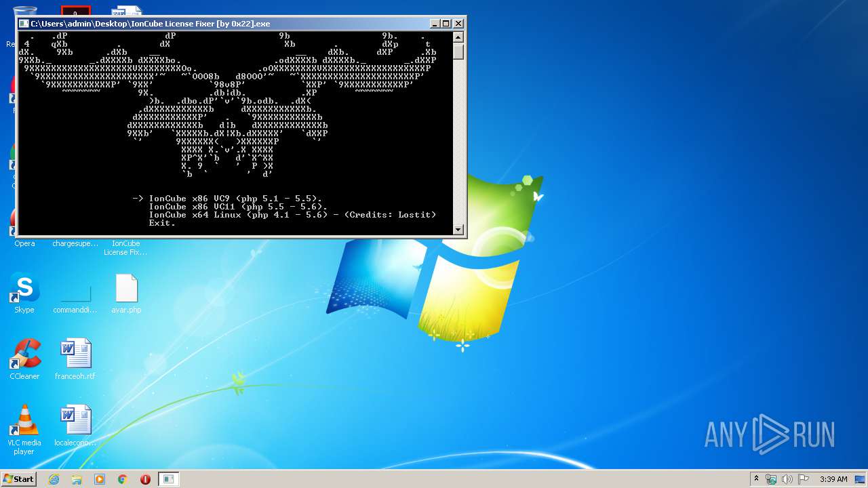Click the 'Exit.' console option

(162, 223)
